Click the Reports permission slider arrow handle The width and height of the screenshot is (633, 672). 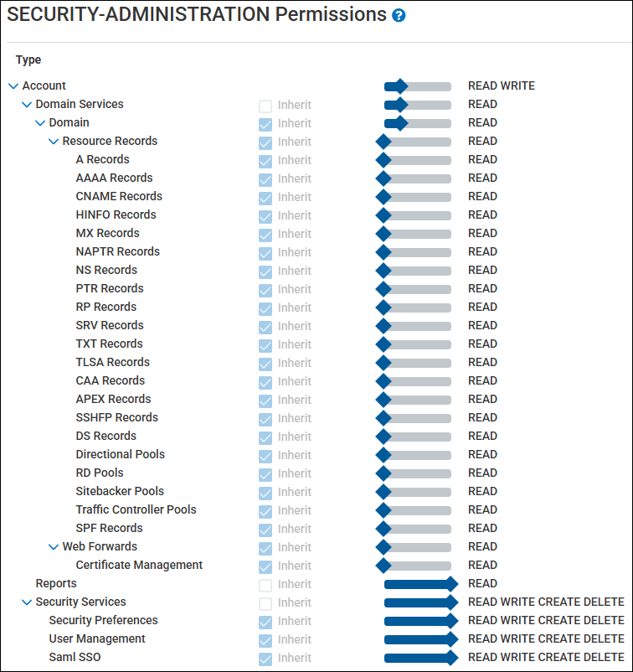click(x=451, y=584)
